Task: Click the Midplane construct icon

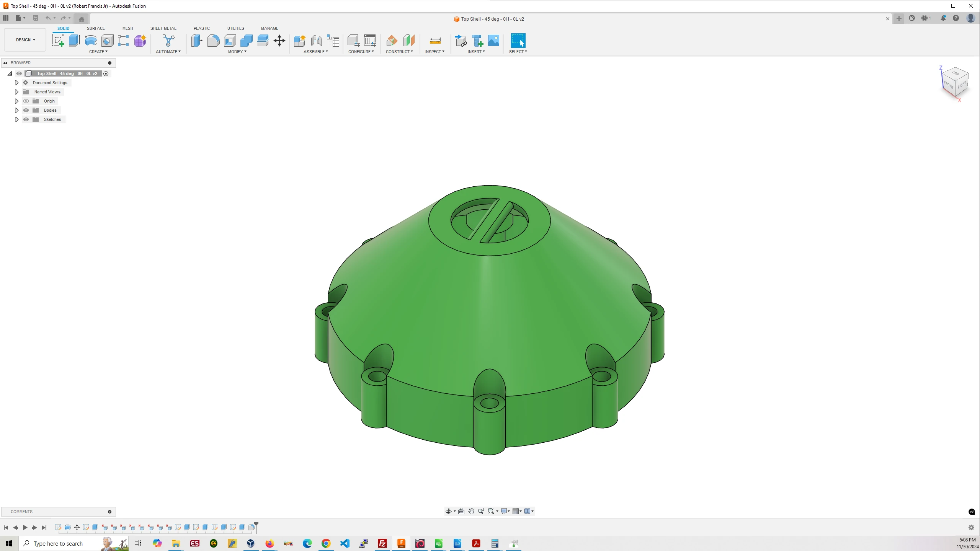Action: [x=409, y=41]
